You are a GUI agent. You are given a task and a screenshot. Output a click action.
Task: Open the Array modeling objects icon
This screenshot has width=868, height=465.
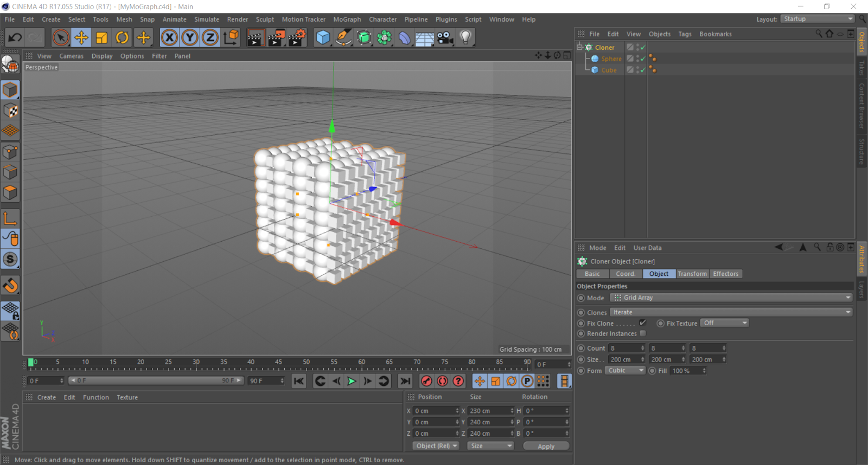385,37
